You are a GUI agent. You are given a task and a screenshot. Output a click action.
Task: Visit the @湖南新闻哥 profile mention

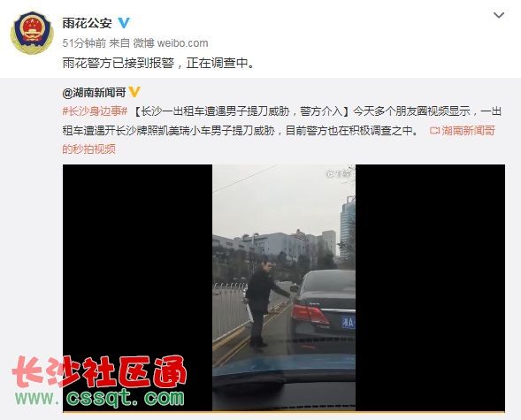click(x=94, y=92)
